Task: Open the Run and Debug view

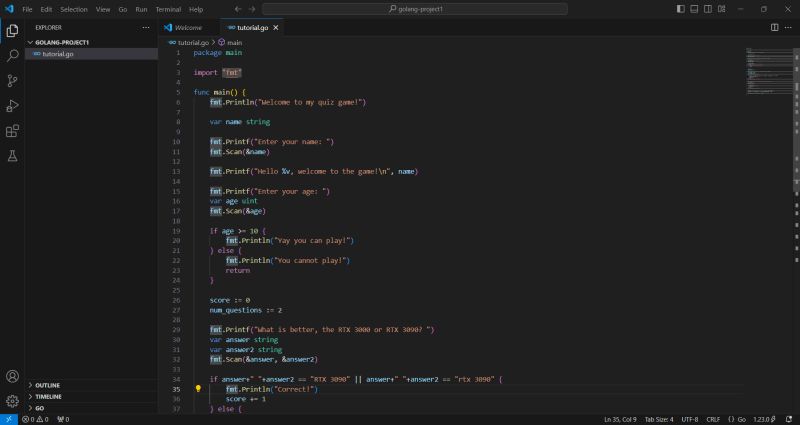Action: pyautogui.click(x=12, y=106)
